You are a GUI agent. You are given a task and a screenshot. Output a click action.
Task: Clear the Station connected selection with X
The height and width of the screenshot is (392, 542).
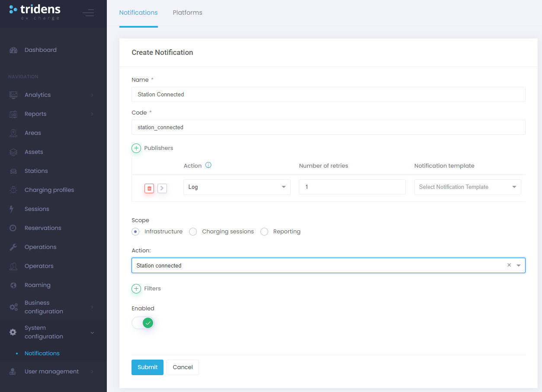click(x=509, y=265)
